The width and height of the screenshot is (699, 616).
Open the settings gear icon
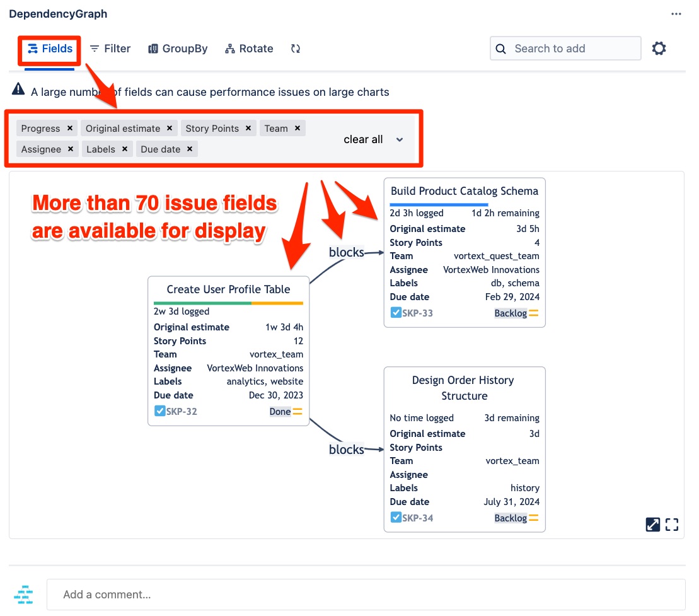click(x=659, y=49)
